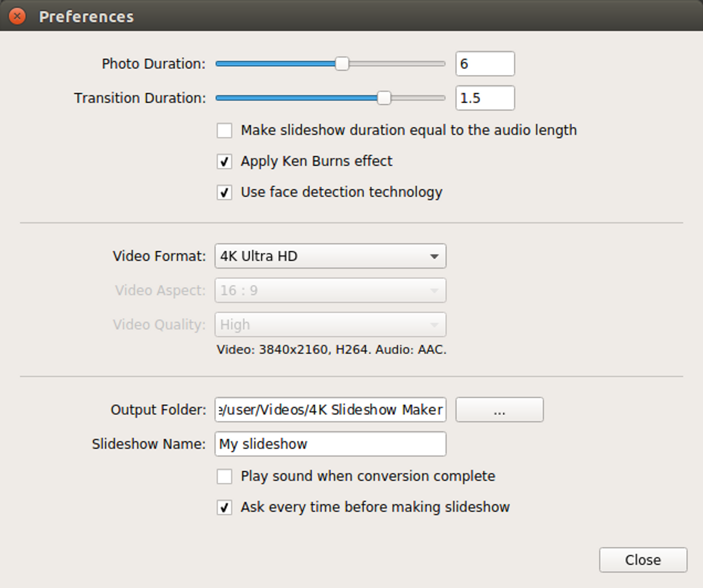Click the Preferences title bar text
703x588 pixels.
coord(86,17)
